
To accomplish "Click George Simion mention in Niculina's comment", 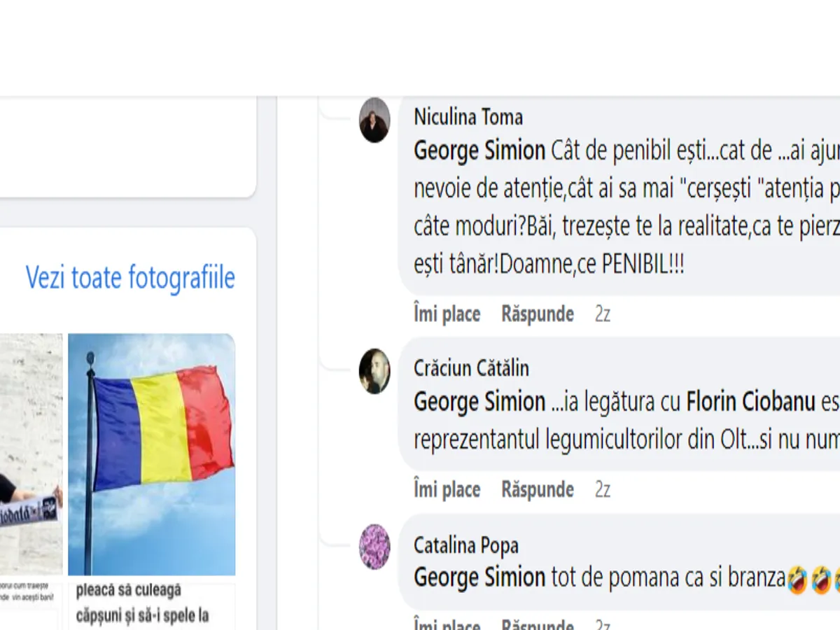I will tap(479, 150).
